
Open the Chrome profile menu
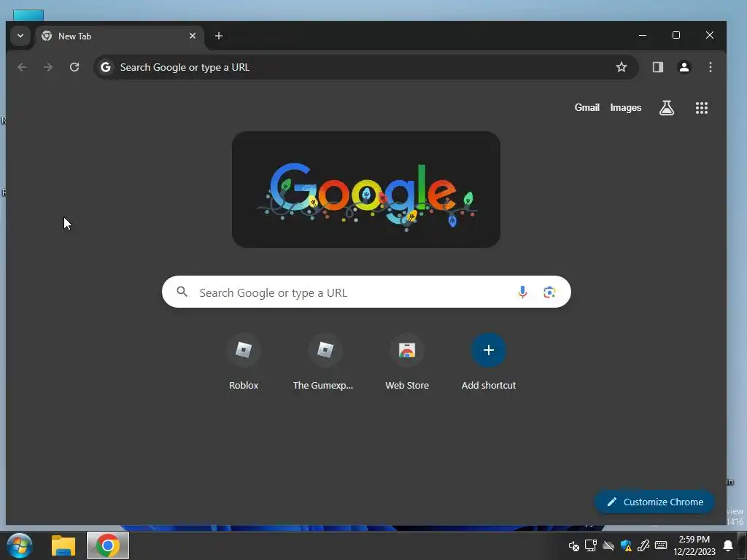pos(684,67)
